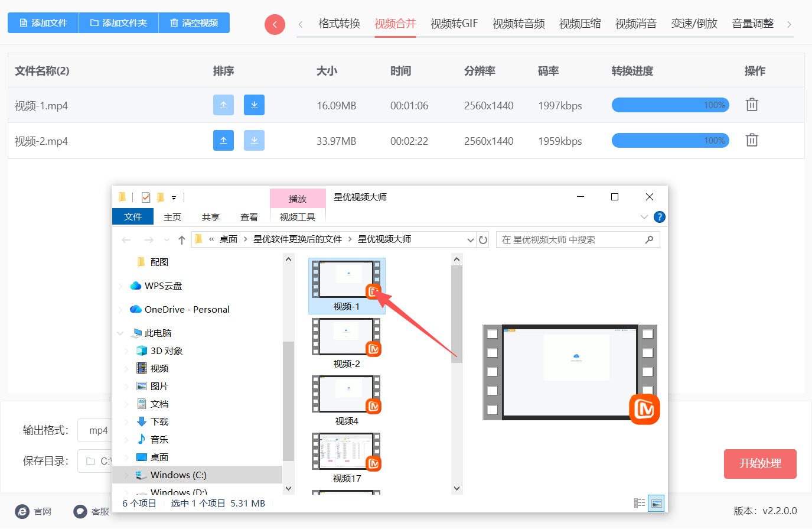The width and height of the screenshot is (812, 529).
Task: Click the 添加文件夹 button
Action: tap(119, 22)
